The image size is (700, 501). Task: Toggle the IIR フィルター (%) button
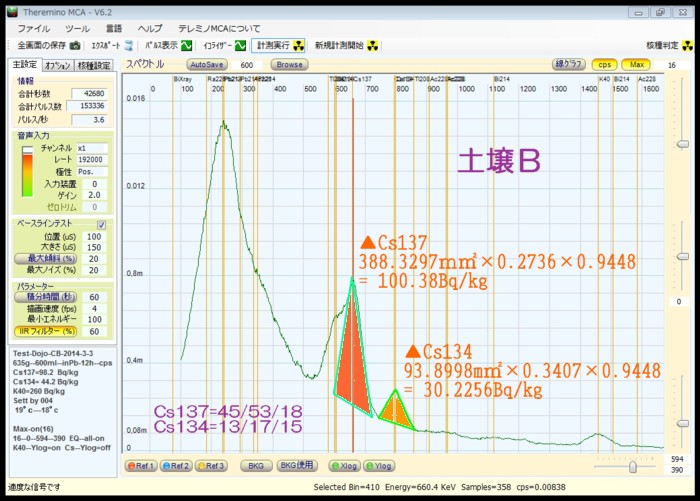pos(46,331)
